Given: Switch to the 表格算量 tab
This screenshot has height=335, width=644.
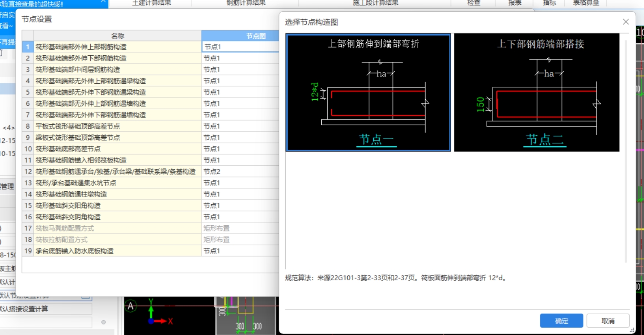Looking at the screenshot, I should point(586,3).
